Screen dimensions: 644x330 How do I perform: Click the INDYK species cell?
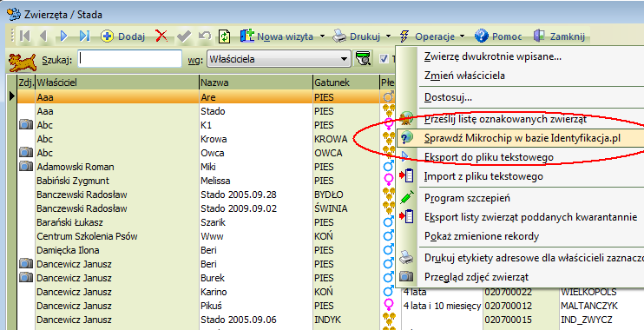pos(345,320)
